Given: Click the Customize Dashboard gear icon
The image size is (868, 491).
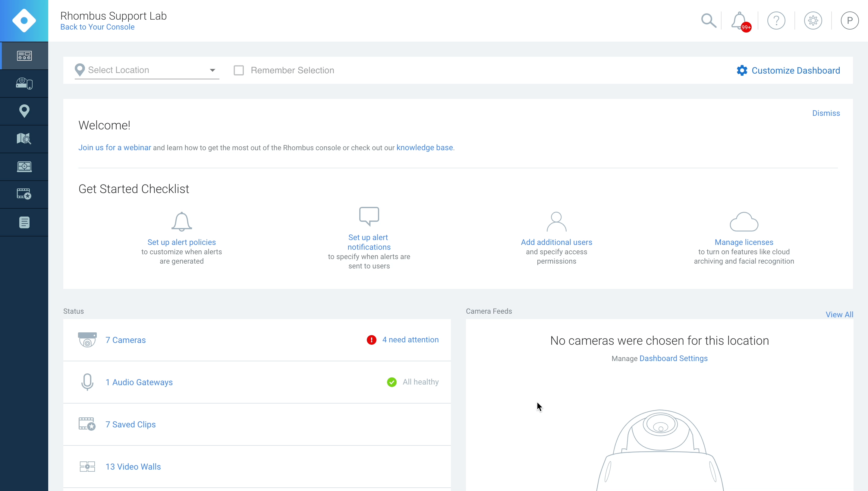Looking at the screenshot, I should (742, 71).
